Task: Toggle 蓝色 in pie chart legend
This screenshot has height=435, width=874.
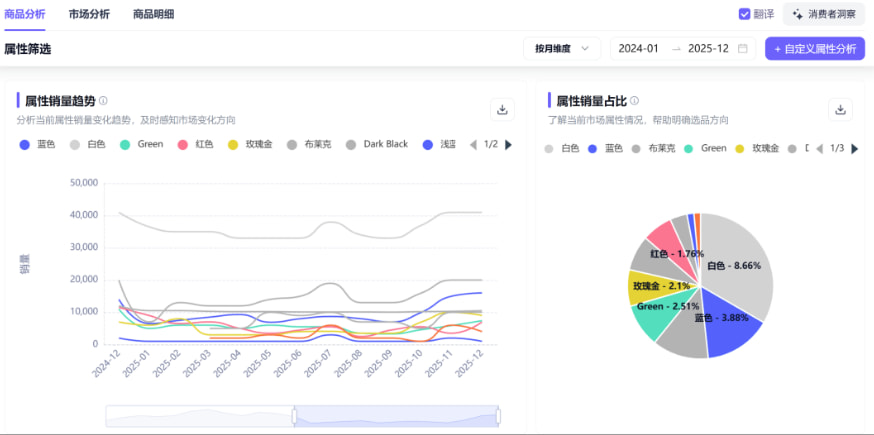Action: pos(605,148)
